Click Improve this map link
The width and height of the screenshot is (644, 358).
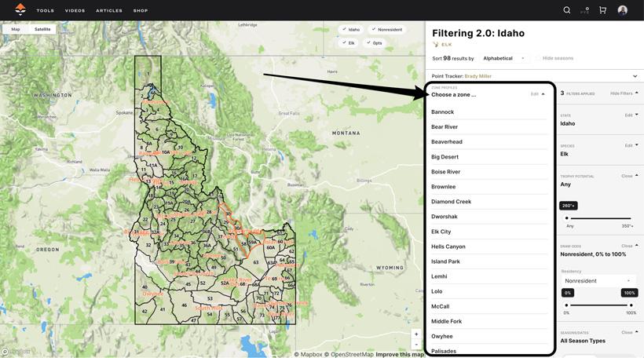pos(400,354)
